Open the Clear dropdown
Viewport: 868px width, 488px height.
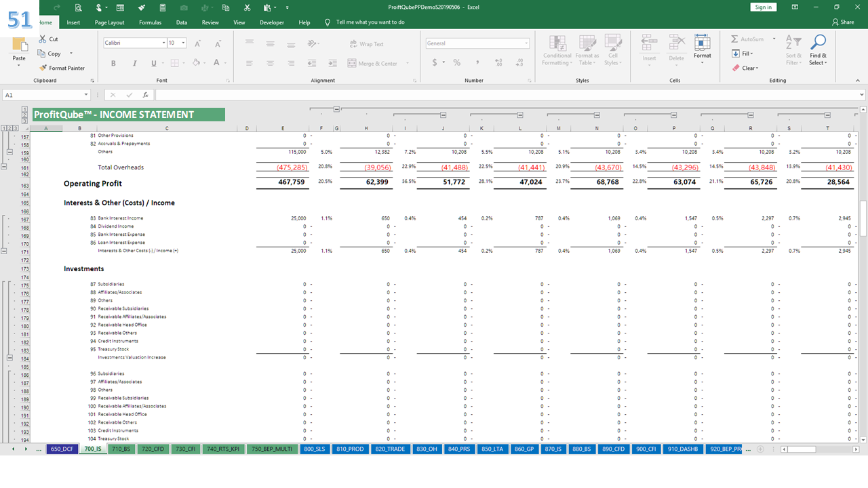click(x=745, y=68)
